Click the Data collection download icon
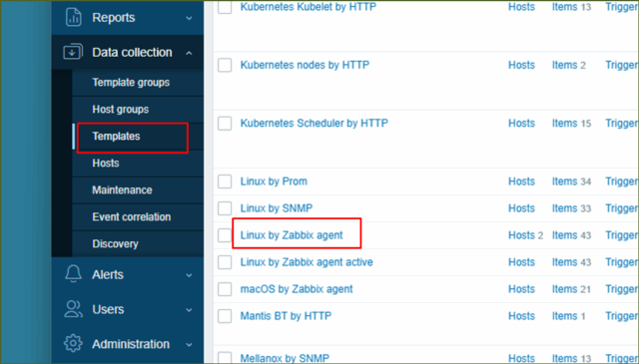 coord(73,52)
